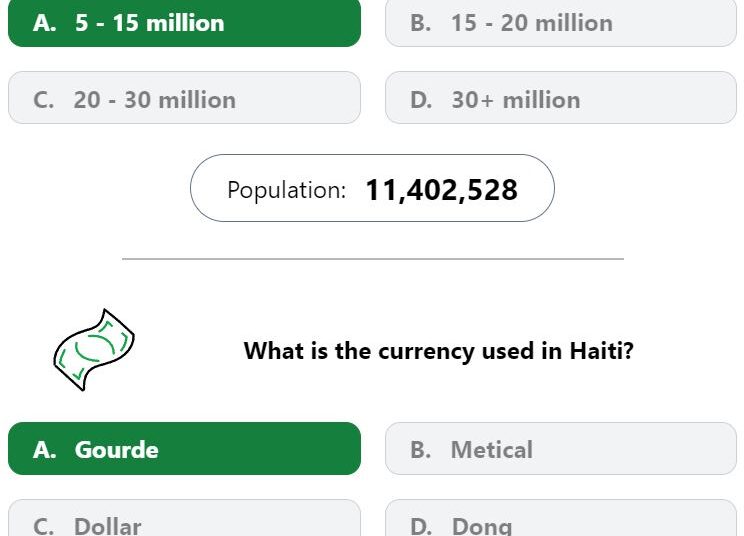Choose Gourde as Haiti's currency
The image size is (744, 536).
[x=184, y=449]
